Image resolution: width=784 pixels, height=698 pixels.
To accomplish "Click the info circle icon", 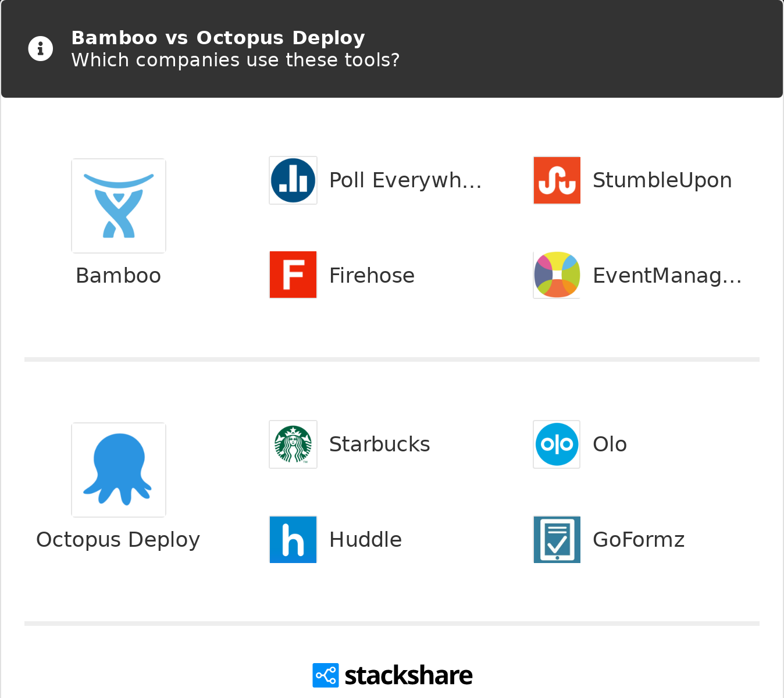I will (40, 48).
